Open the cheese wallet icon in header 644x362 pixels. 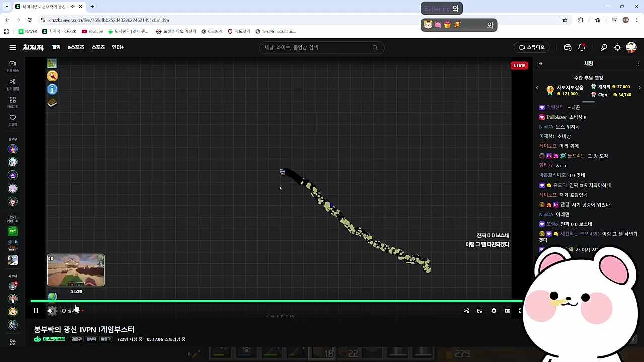[x=568, y=47]
